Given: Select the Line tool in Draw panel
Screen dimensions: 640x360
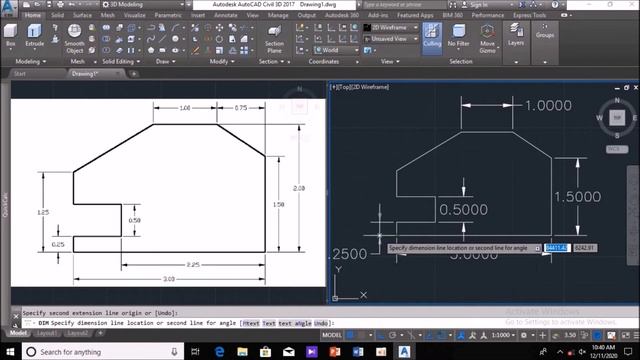Looking at the screenshot, I should coord(162,39).
